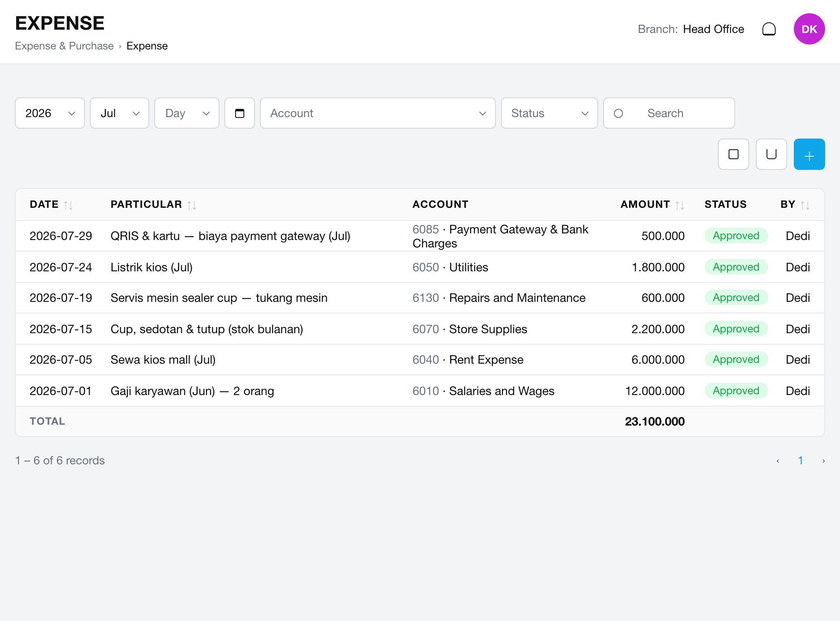Screen dimensions: 840x621
Task: Sort table by the Particular column arrows
Action: tap(192, 205)
